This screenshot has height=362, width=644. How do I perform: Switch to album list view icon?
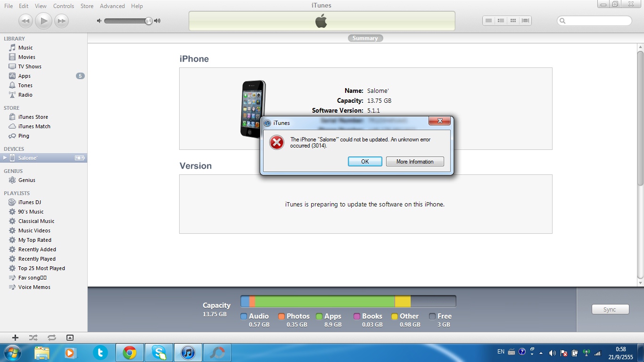[x=501, y=21]
